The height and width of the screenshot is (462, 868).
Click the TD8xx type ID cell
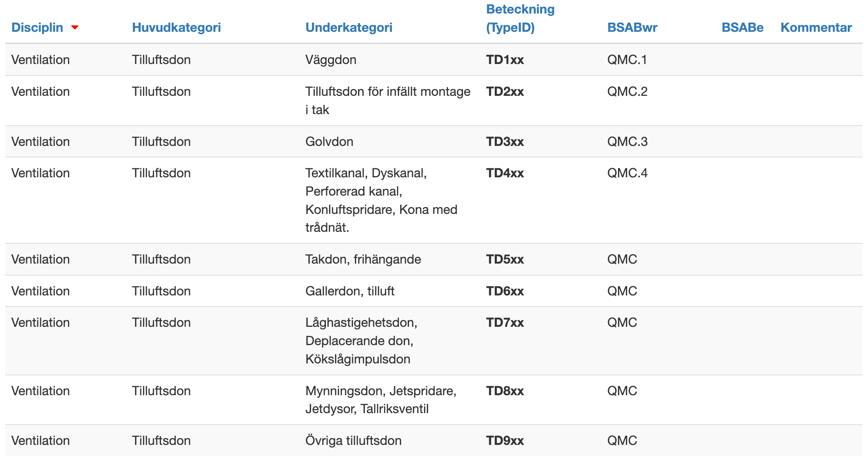505,391
